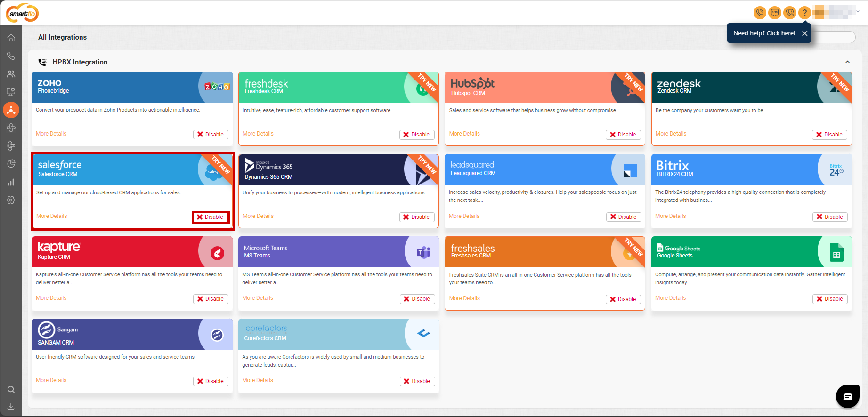Viewport: 868px width, 417px height.
Task: Open the Home icon in the sidebar
Action: [11, 38]
